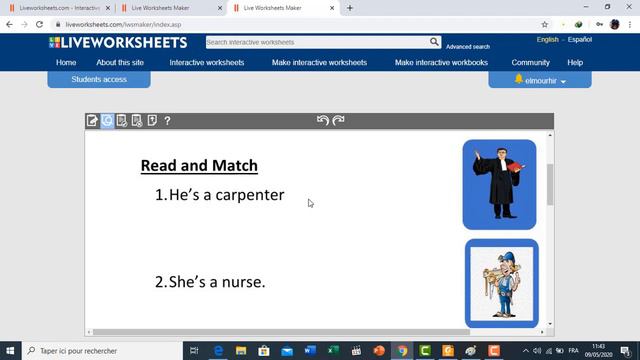This screenshot has height=360, width=640.
Task: Redo the last editor action
Action: pos(338,120)
